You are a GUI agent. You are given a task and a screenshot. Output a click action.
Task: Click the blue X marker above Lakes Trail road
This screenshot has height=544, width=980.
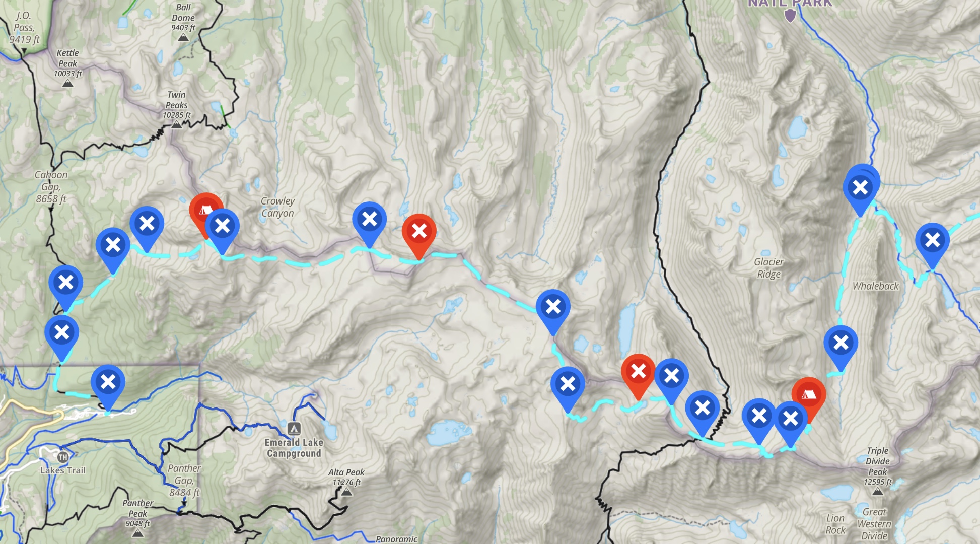click(x=108, y=382)
